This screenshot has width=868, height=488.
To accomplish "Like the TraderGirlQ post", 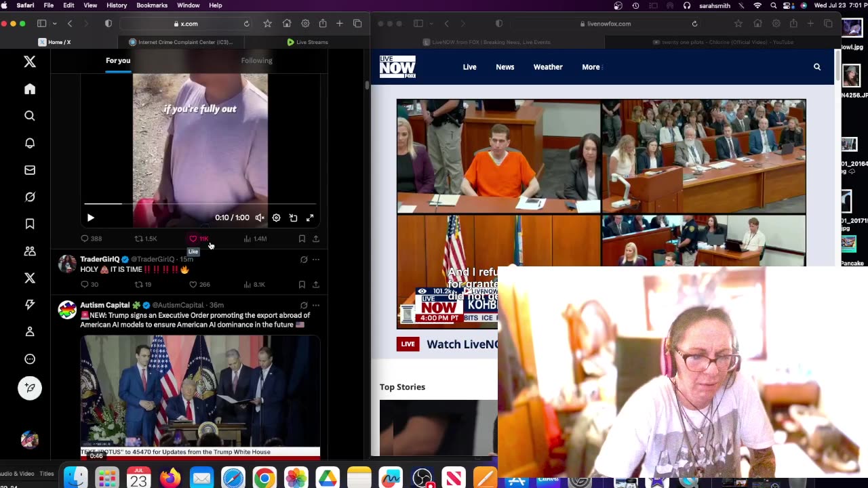I will pyautogui.click(x=199, y=285).
